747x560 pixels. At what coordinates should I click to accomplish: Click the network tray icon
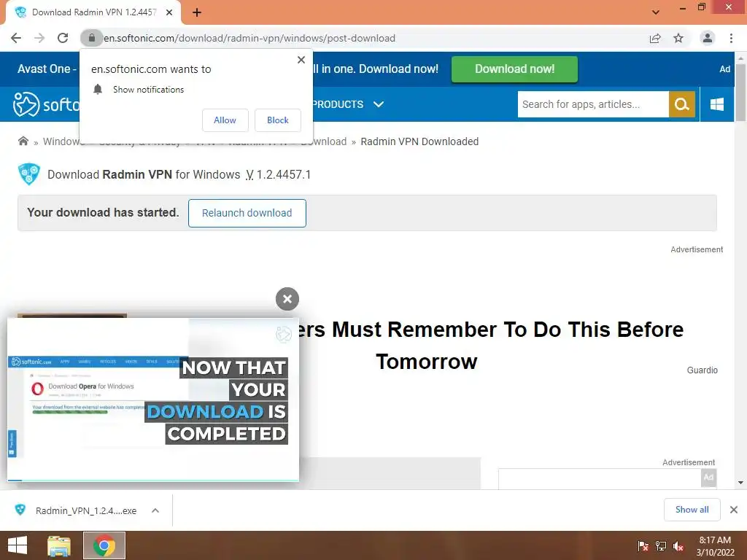[x=661, y=546]
